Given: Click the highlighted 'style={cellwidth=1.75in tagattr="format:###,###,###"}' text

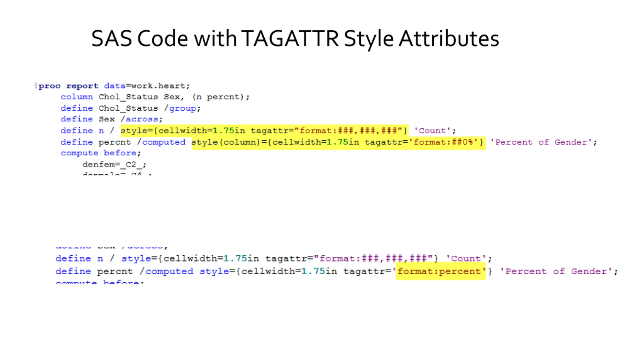Looking at the screenshot, I should [x=264, y=131].
